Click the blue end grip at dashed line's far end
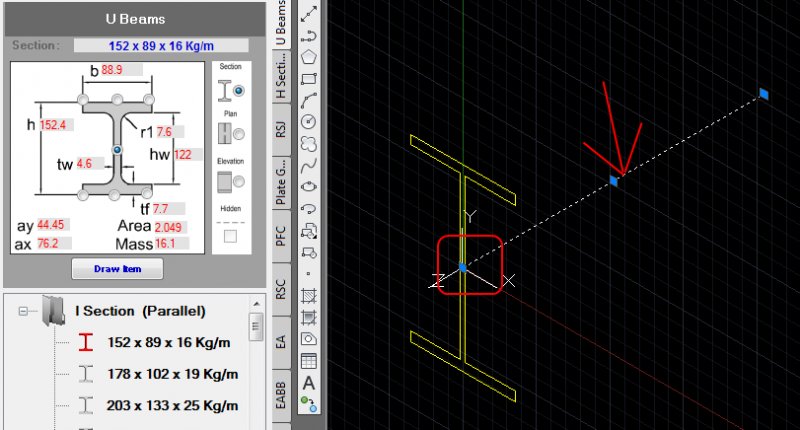This screenshot has height=430, width=800. (x=763, y=93)
